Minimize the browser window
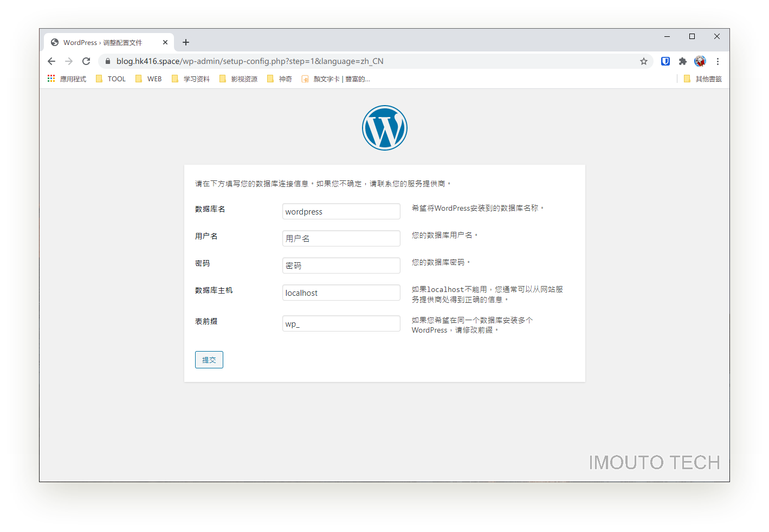The image size is (769, 532). click(667, 36)
